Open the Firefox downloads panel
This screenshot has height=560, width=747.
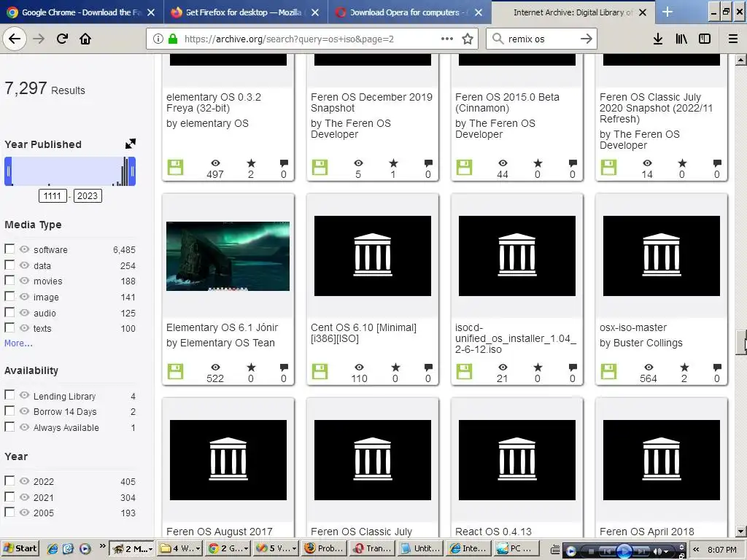658,39
